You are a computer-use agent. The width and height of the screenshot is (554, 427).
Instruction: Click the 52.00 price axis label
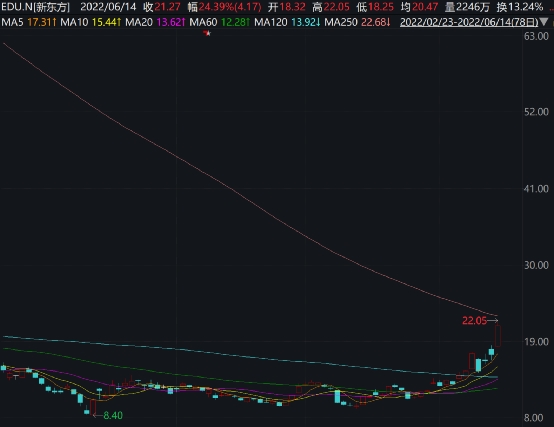536,112
